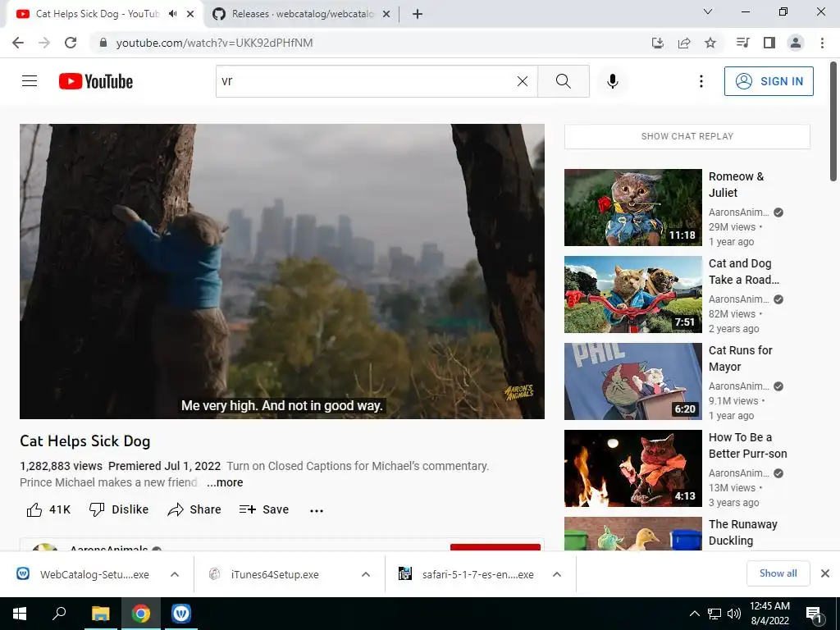Click the AaronsAnimals channel under Romeow & Juliet
Image resolution: width=840 pixels, height=630 pixels.
click(739, 212)
